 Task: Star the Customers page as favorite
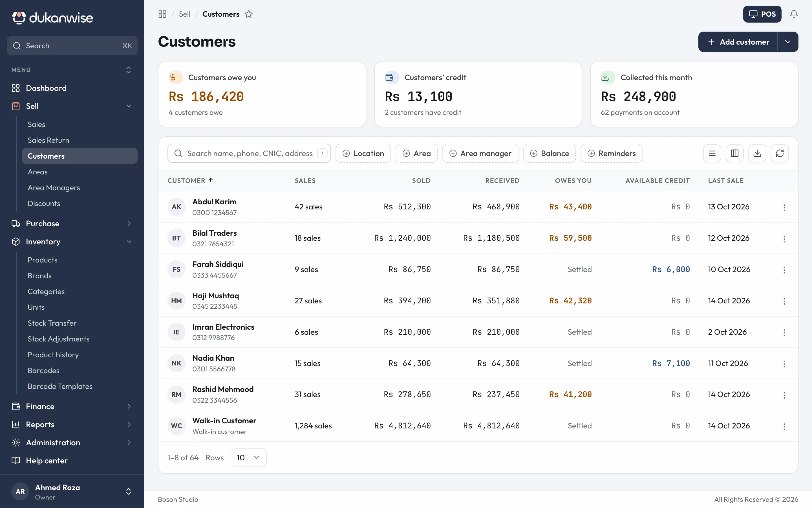249,14
